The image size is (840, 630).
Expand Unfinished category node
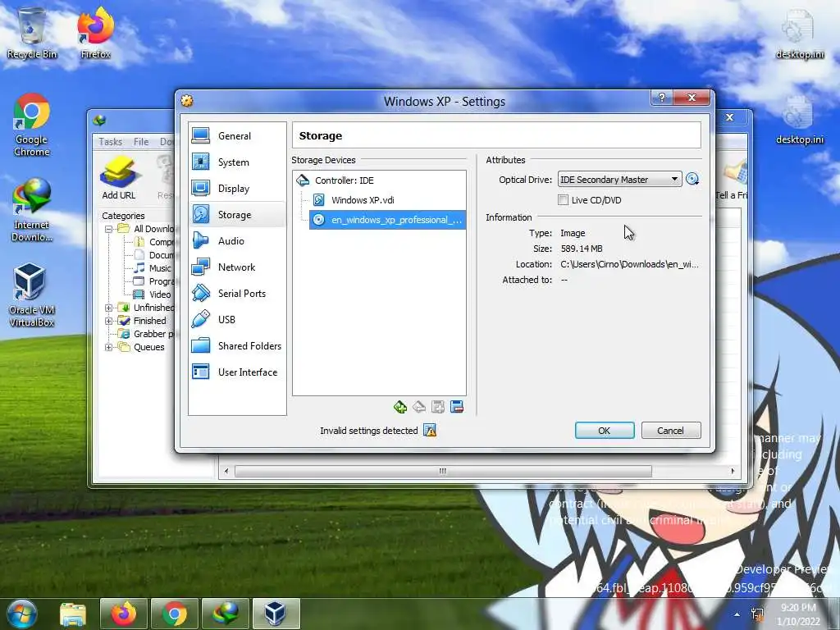click(x=109, y=308)
